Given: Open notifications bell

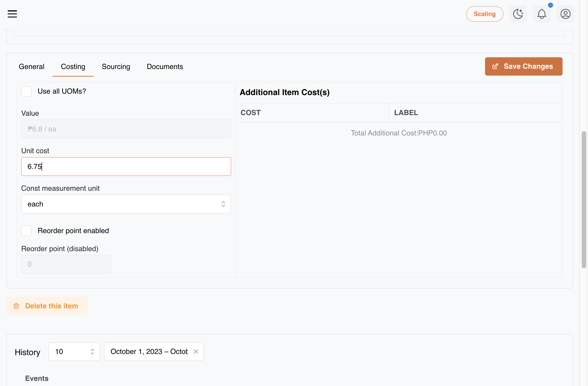Looking at the screenshot, I should pyautogui.click(x=542, y=14).
